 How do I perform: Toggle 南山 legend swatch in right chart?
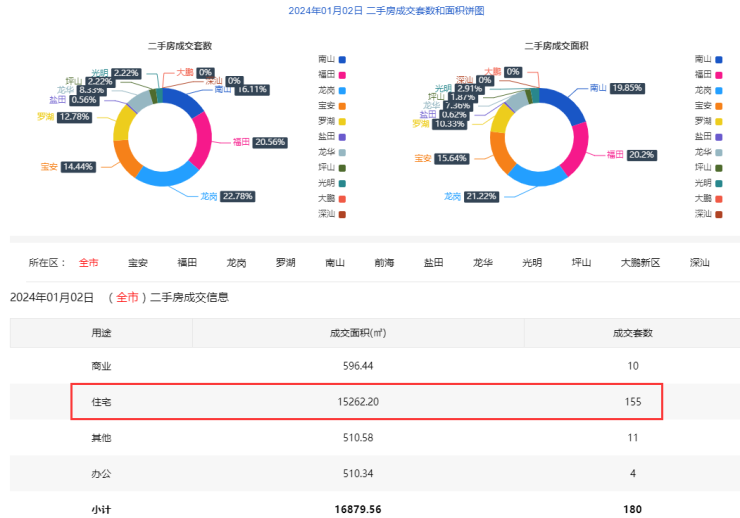click(719, 60)
